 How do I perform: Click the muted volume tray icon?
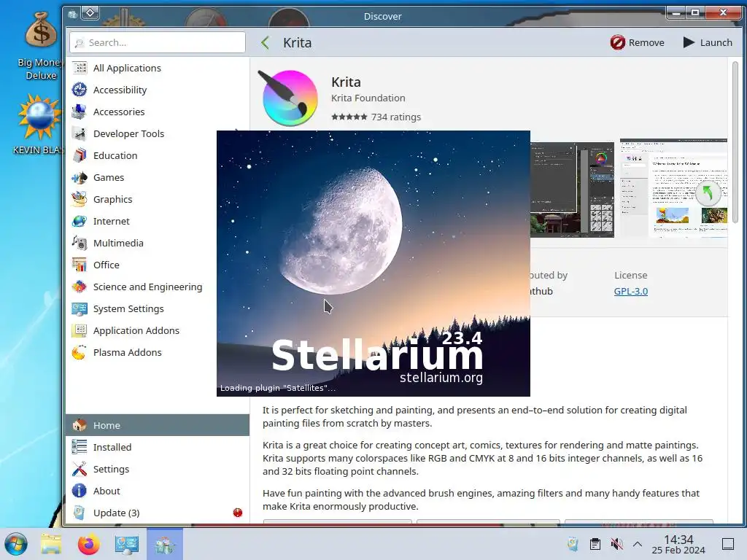(616, 544)
